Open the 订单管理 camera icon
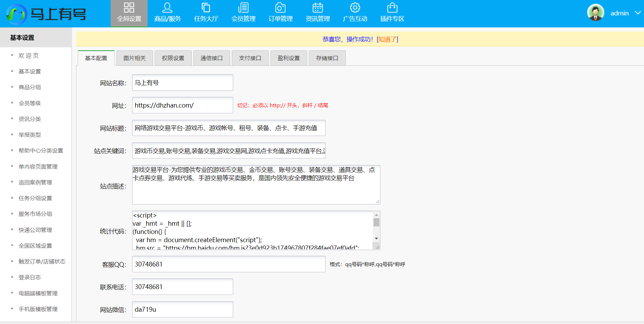Viewport: 644px width, 324px height. pyautogui.click(x=280, y=8)
